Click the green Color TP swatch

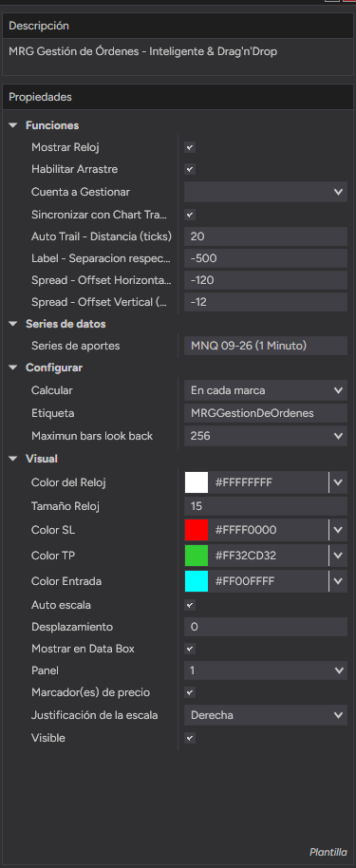click(x=196, y=556)
